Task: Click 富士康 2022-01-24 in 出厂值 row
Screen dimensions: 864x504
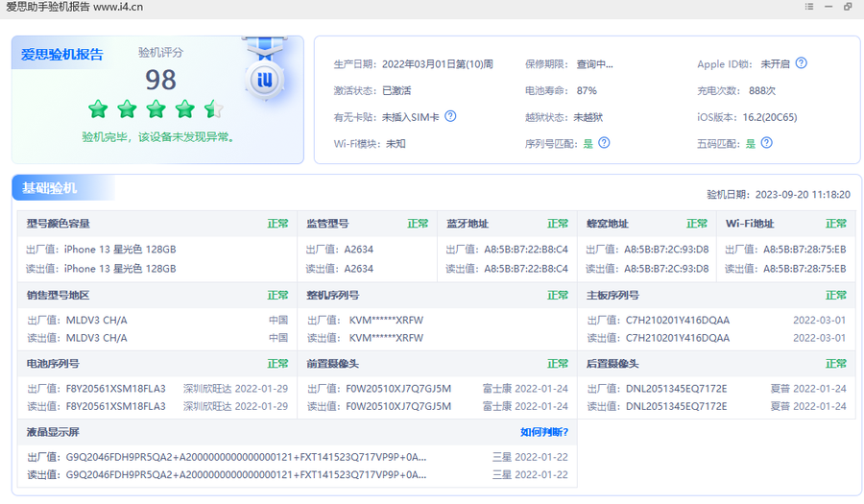Action: 525,389
